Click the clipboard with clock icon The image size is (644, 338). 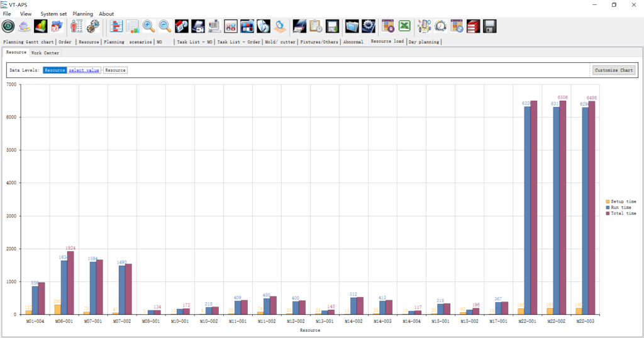pos(316,26)
